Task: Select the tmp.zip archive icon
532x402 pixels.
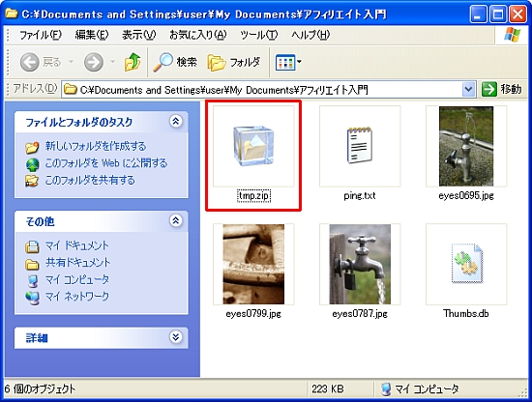Action: coord(253,146)
